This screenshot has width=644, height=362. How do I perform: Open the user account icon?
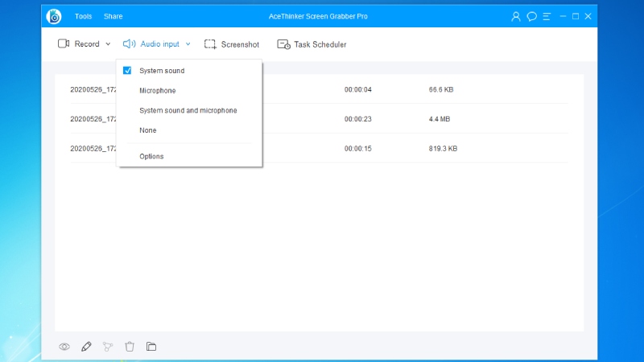(516, 16)
